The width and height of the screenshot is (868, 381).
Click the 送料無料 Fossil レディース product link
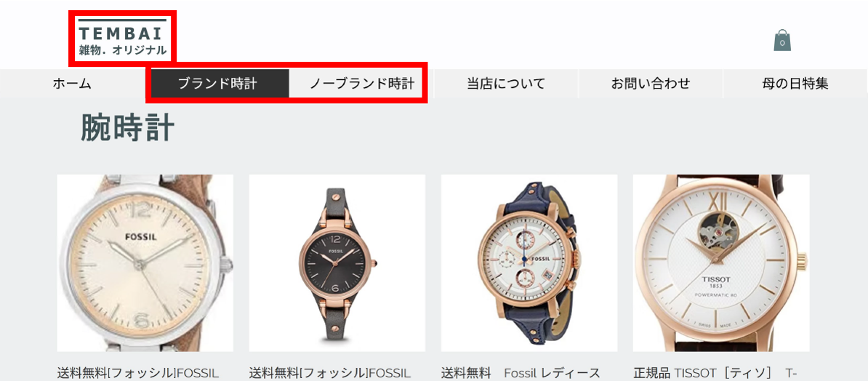[x=521, y=372]
